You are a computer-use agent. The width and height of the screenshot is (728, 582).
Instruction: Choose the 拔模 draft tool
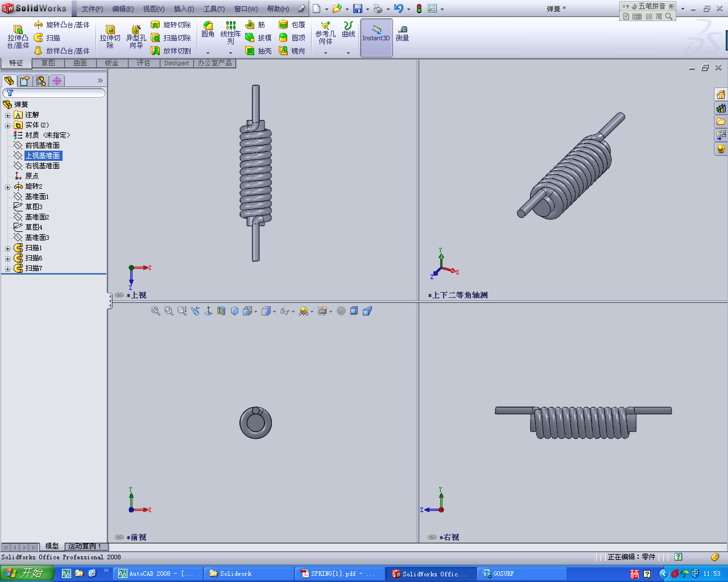click(258, 38)
